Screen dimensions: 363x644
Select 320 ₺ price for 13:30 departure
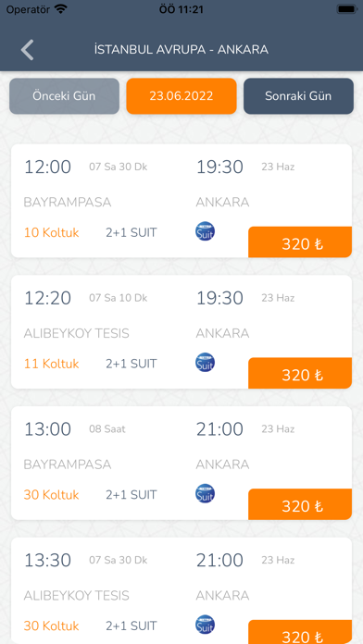coord(300,633)
